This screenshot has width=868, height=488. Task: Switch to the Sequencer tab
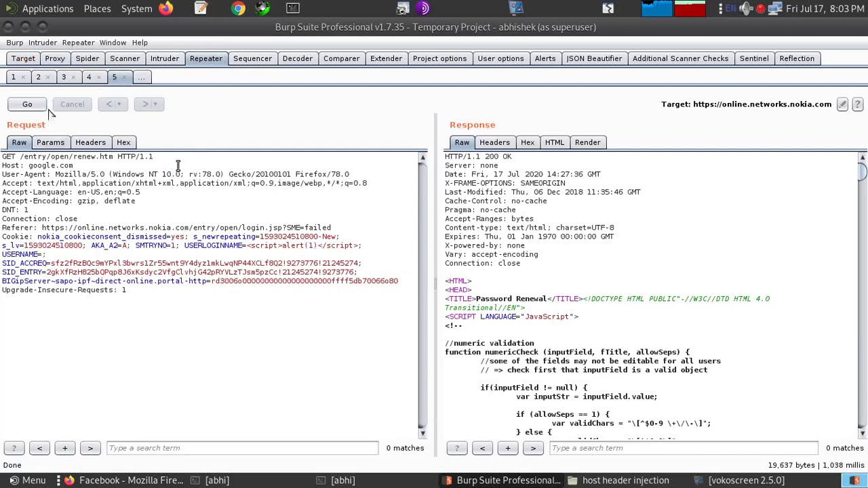click(x=252, y=58)
